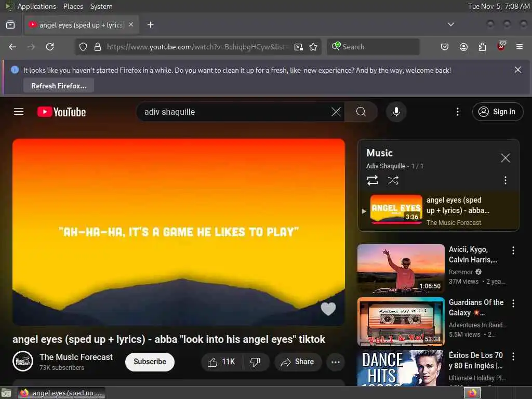The image size is (532, 399).
Task: Open the Firefox account icon
Action: pyautogui.click(x=463, y=47)
